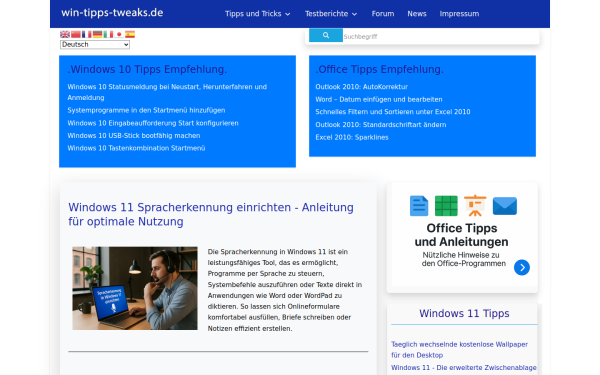Click the win-tipps-tweaks.de site logo
The image size is (600, 375).
[x=112, y=13]
